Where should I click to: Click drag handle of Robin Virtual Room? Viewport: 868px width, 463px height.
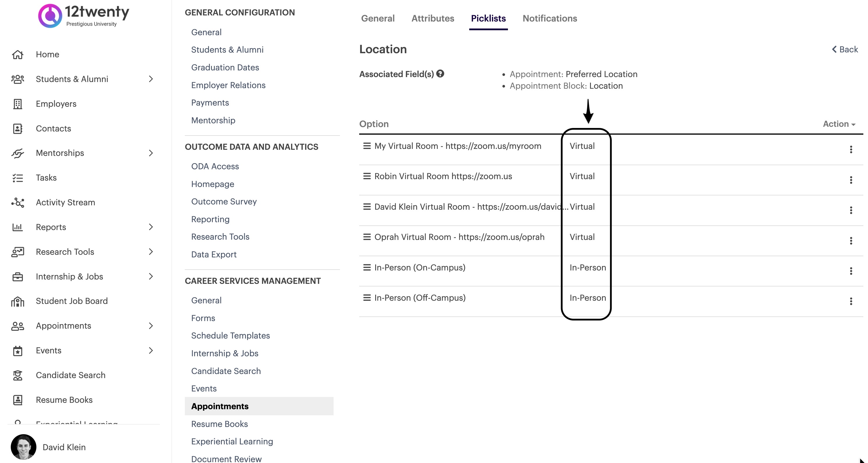coord(366,176)
